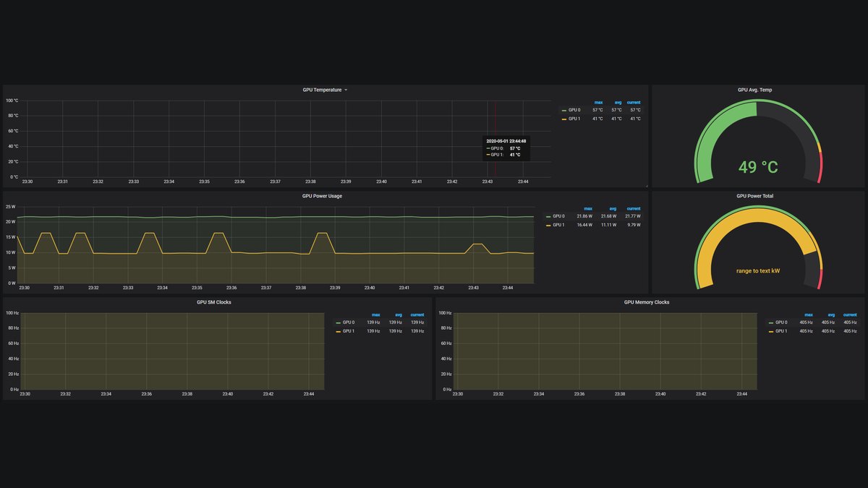Click the resize handle of GPU Temperature panel
868x488 pixels.
(x=646, y=186)
